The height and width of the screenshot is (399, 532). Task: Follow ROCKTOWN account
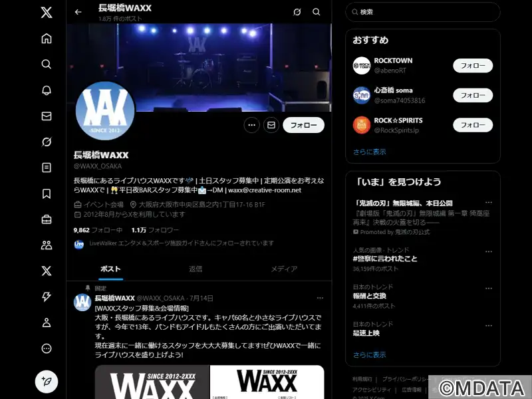point(473,65)
